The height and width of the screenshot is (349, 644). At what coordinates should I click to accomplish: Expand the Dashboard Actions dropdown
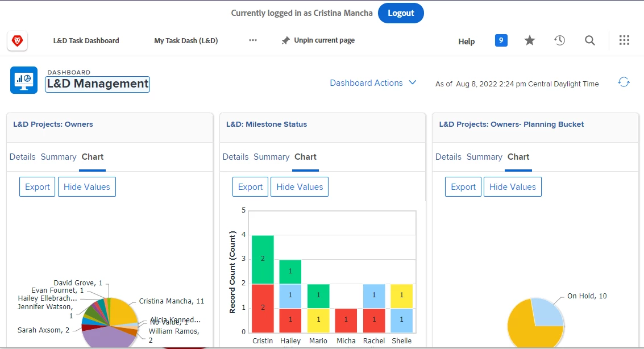click(x=373, y=83)
